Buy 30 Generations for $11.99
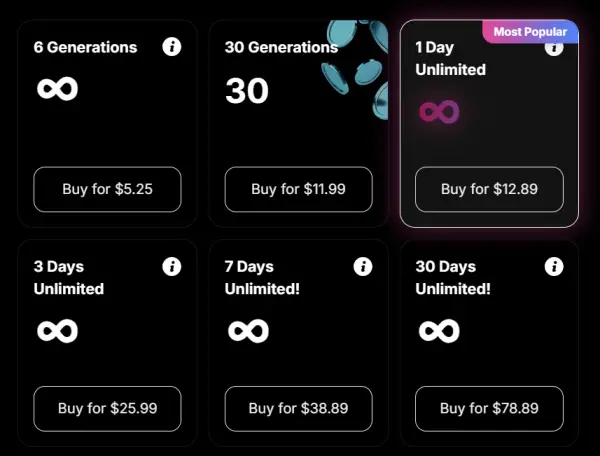The height and width of the screenshot is (456, 600). click(x=298, y=189)
